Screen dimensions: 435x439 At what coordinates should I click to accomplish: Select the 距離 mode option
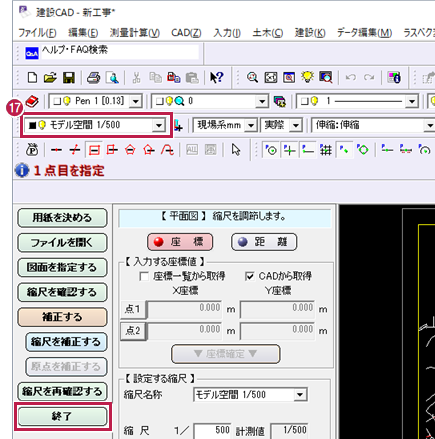pyautogui.click(x=264, y=242)
